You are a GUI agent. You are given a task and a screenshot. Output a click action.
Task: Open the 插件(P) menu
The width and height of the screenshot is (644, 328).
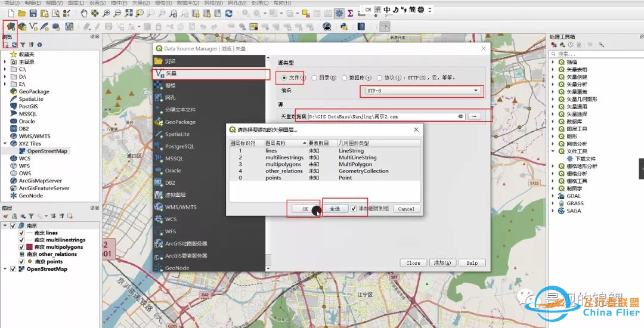point(119,3)
